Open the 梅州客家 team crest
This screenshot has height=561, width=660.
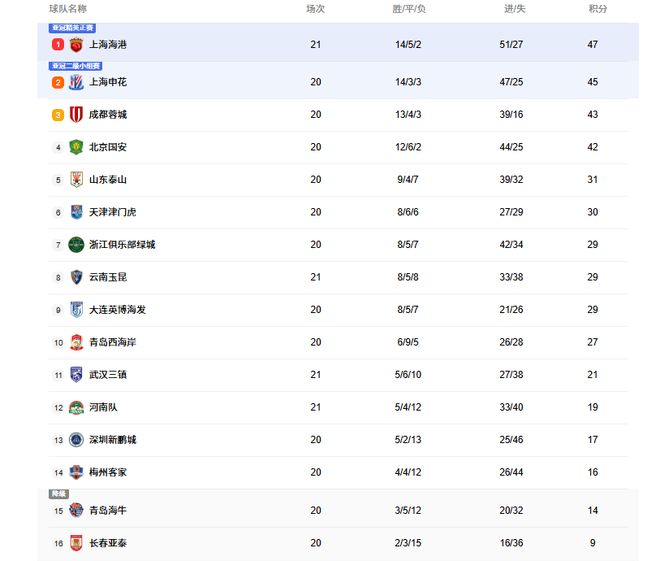[x=76, y=472]
